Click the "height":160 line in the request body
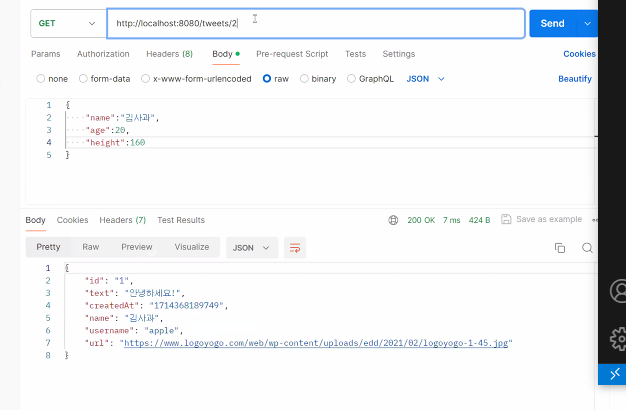This screenshot has width=626, height=410. click(116, 143)
